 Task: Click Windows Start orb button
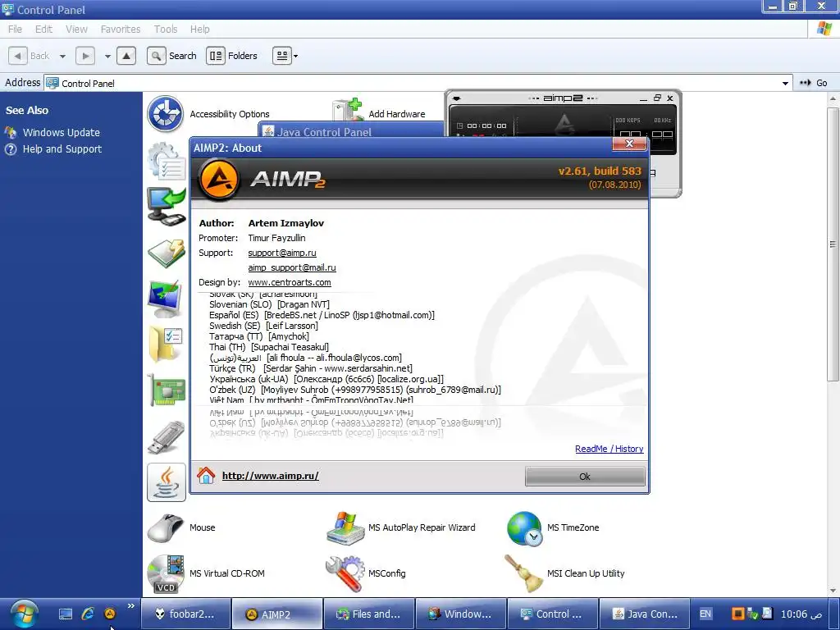point(24,614)
